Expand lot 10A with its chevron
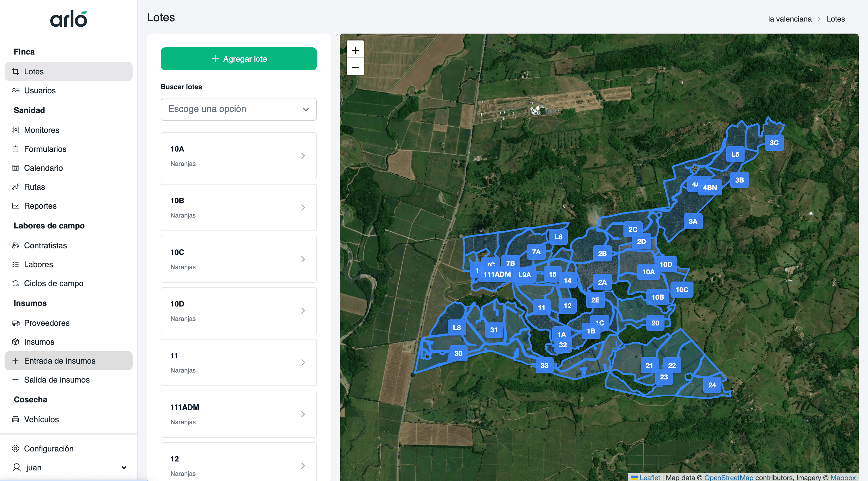 (x=303, y=156)
